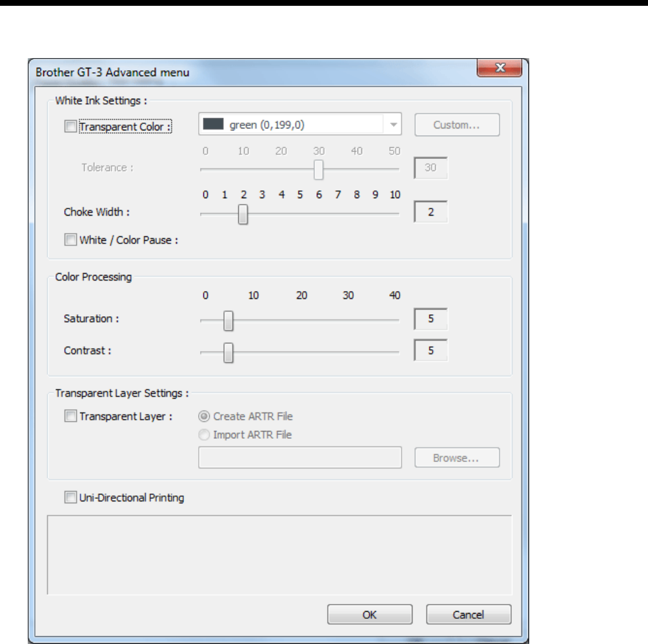Click the OK button
Viewport: 648px width, 644px height.
click(x=369, y=615)
